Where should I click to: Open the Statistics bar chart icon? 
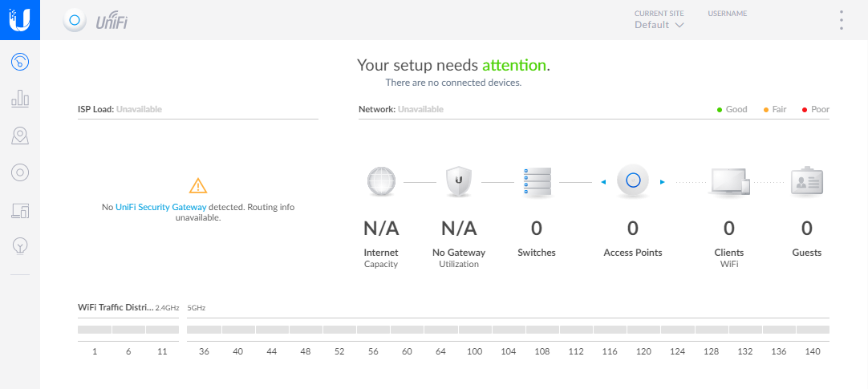pyautogui.click(x=20, y=99)
